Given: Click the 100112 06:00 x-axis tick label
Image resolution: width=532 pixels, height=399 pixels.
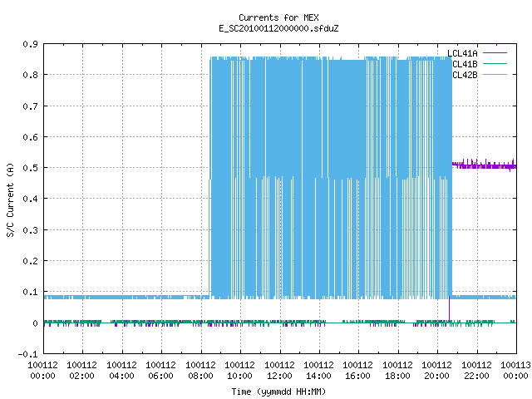Looking at the screenshot, I should pyautogui.click(x=160, y=371).
